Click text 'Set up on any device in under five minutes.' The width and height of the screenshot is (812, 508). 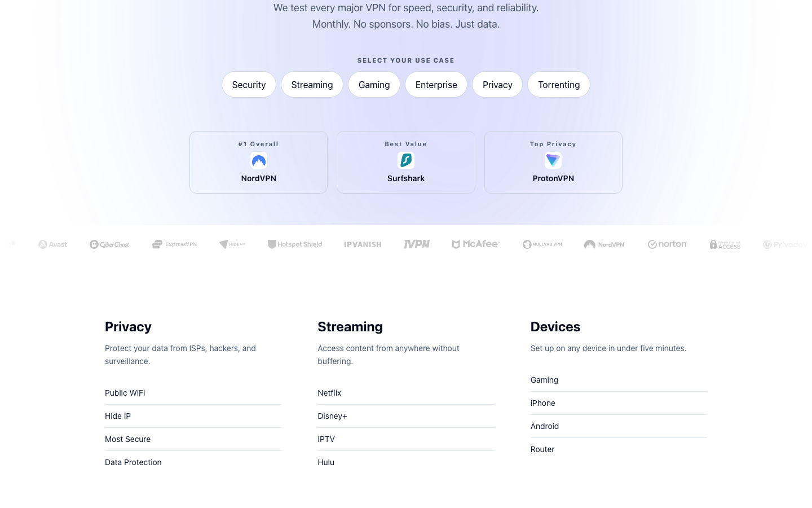point(608,348)
